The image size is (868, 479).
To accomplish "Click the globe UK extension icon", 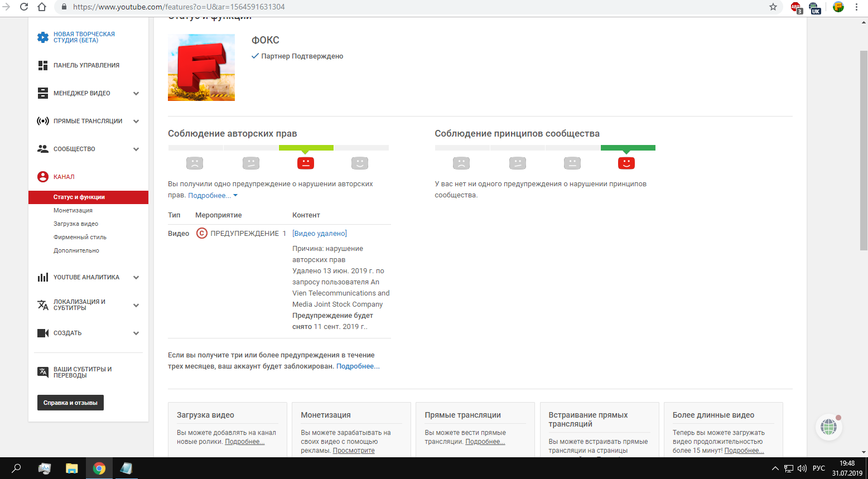I will 814,7.
